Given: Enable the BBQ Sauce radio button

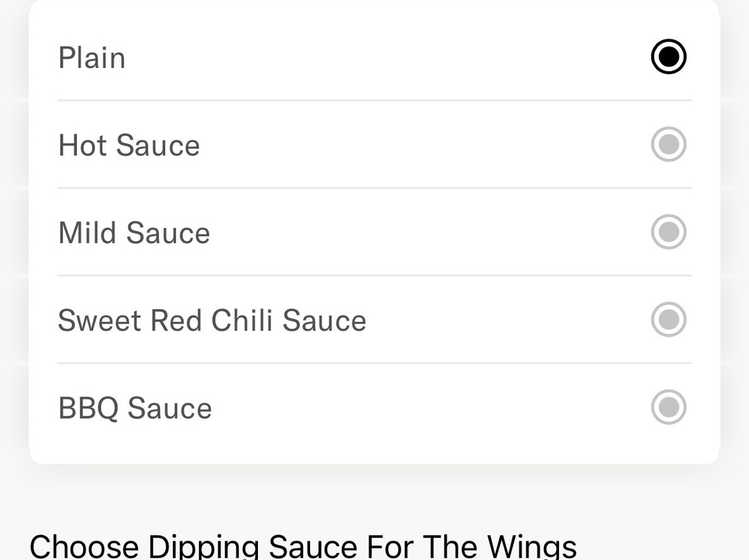Looking at the screenshot, I should pyautogui.click(x=669, y=407).
